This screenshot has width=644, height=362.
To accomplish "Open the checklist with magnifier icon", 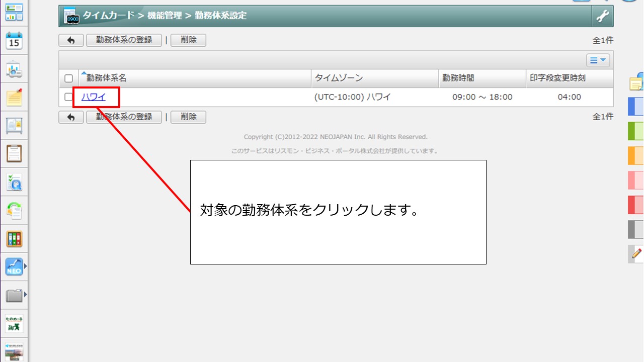I will coord(14,182).
